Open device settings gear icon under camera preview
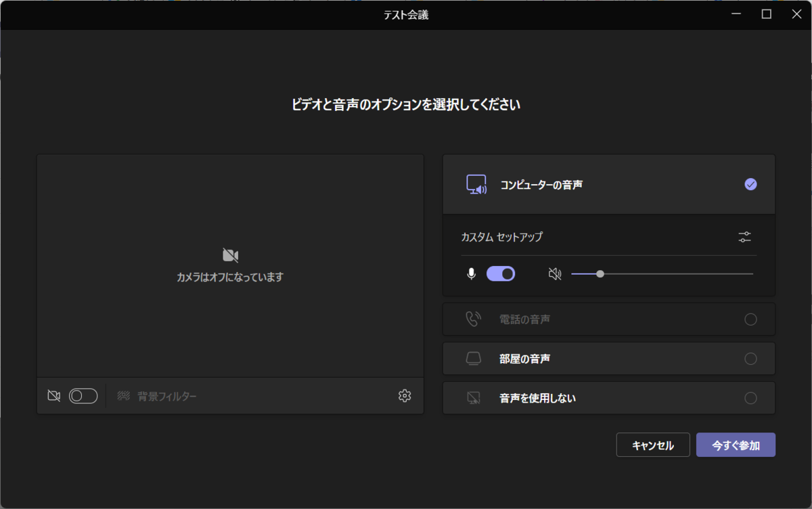Viewport: 812px width, 509px height. click(405, 396)
